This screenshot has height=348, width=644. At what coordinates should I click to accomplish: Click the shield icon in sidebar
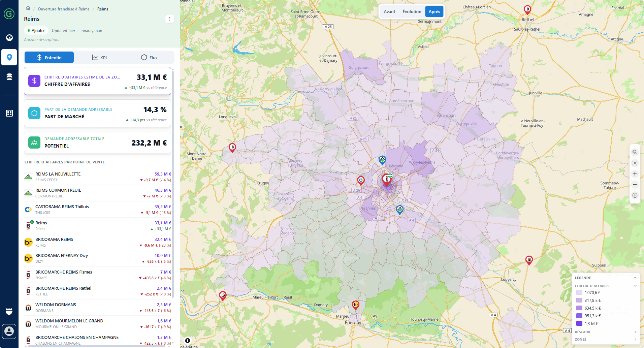pos(9,311)
